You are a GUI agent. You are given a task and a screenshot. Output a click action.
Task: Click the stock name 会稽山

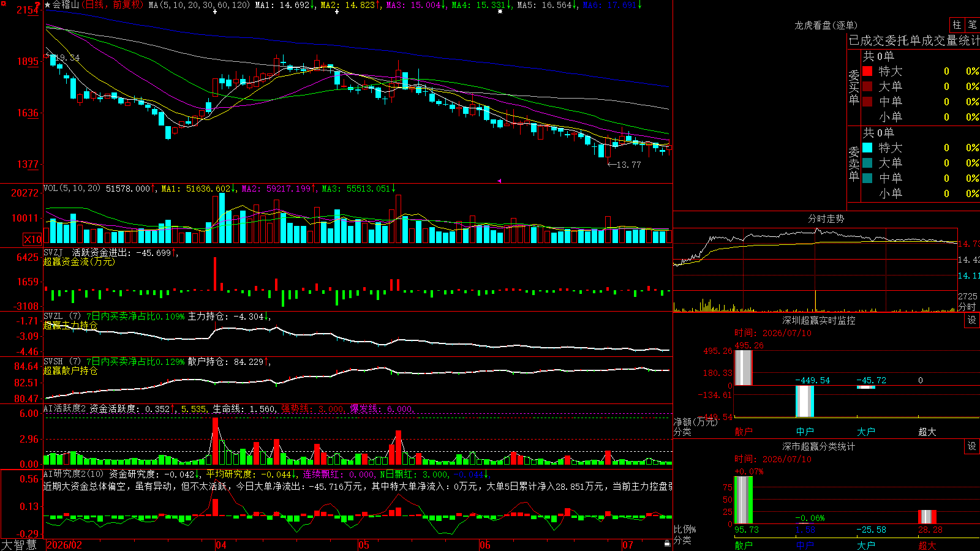(66, 5)
